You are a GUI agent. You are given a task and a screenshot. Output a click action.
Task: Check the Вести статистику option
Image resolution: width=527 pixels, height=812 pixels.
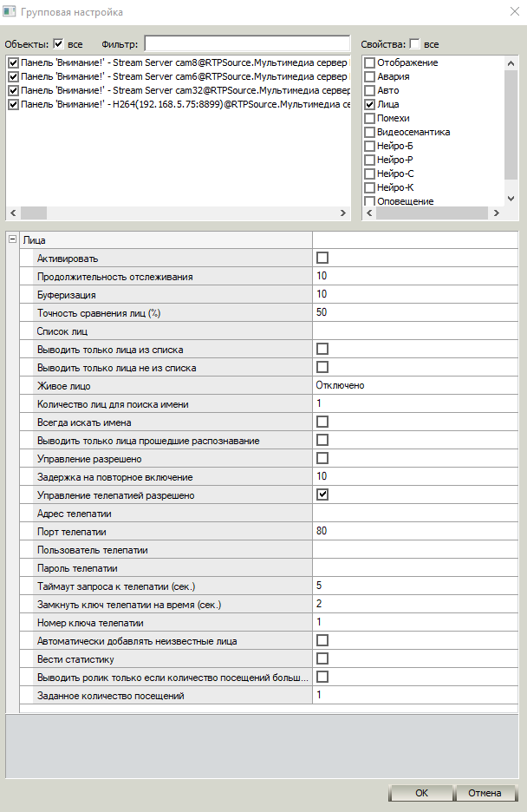[322, 658]
